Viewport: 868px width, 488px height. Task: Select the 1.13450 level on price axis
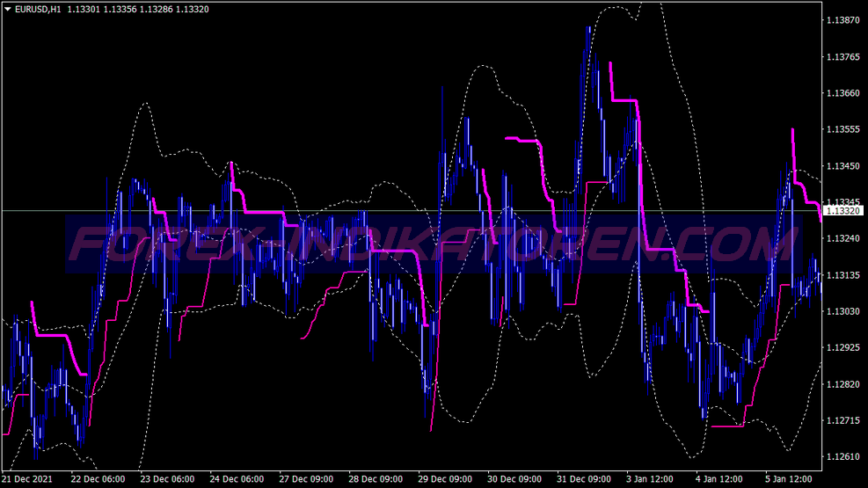point(845,166)
